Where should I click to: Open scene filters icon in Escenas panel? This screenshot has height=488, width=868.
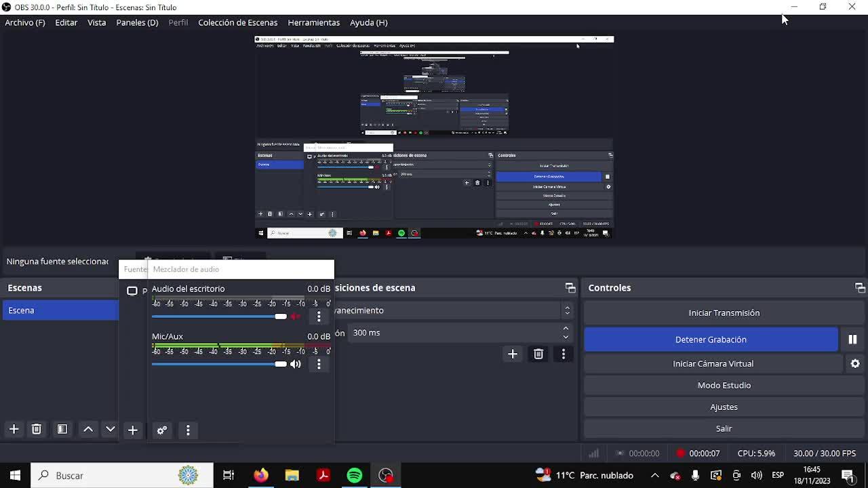[x=62, y=429]
